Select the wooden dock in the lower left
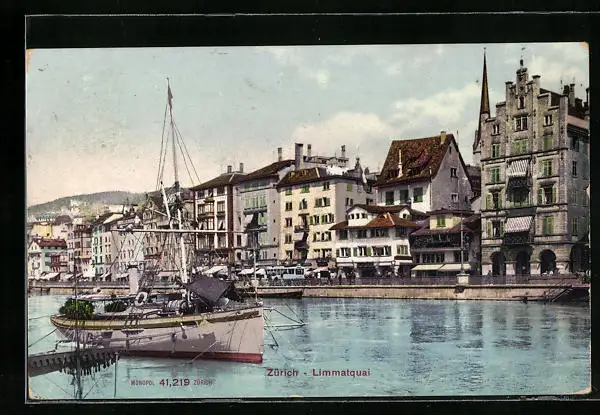 [x=70, y=358]
